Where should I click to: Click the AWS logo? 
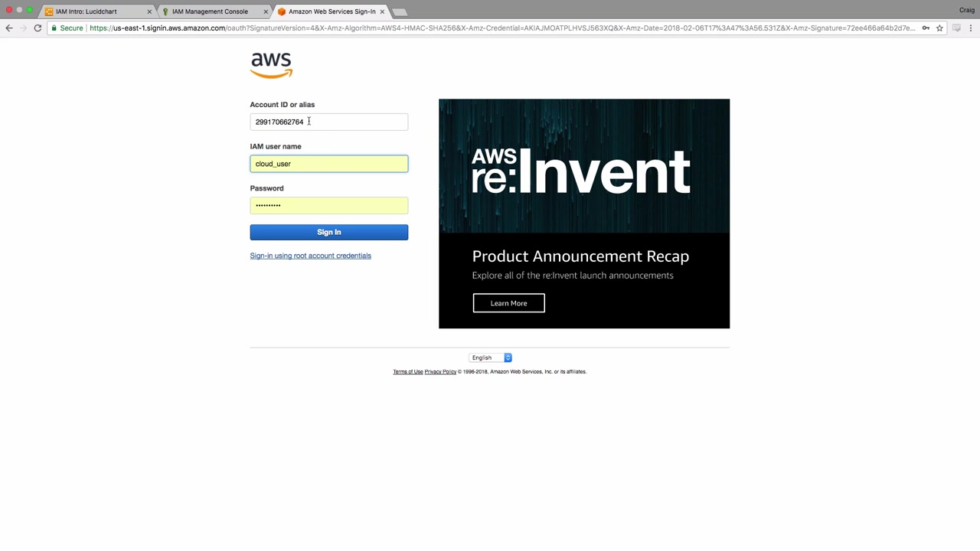[271, 65]
